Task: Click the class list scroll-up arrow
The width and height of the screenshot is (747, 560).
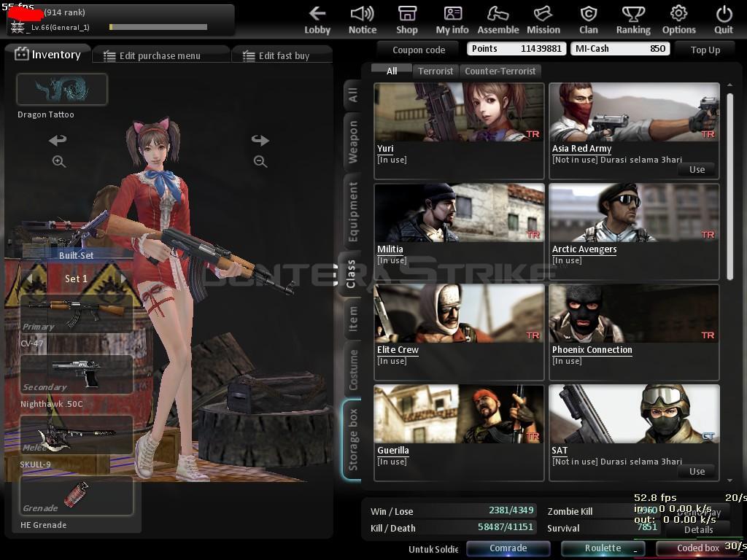Action: (x=729, y=85)
